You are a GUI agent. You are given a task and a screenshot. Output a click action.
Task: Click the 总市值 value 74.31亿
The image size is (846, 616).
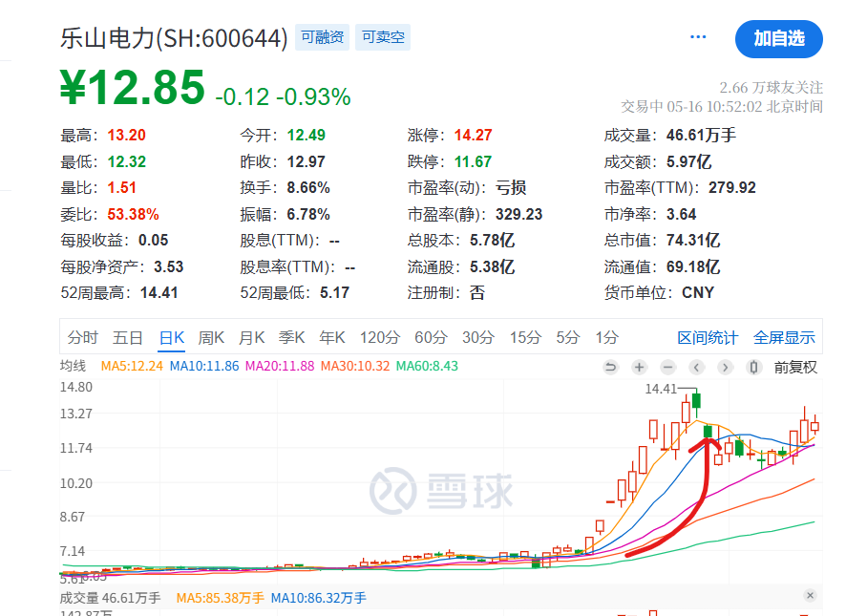[x=693, y=240]
